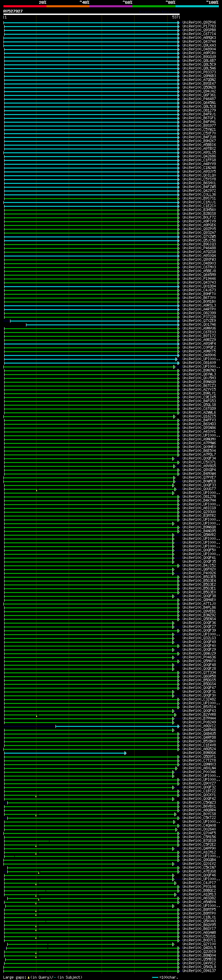Select the UniRef100_B9H2K7 label
Image resolution: width=222 pixels, height=980 pixels.
(199, 141)
